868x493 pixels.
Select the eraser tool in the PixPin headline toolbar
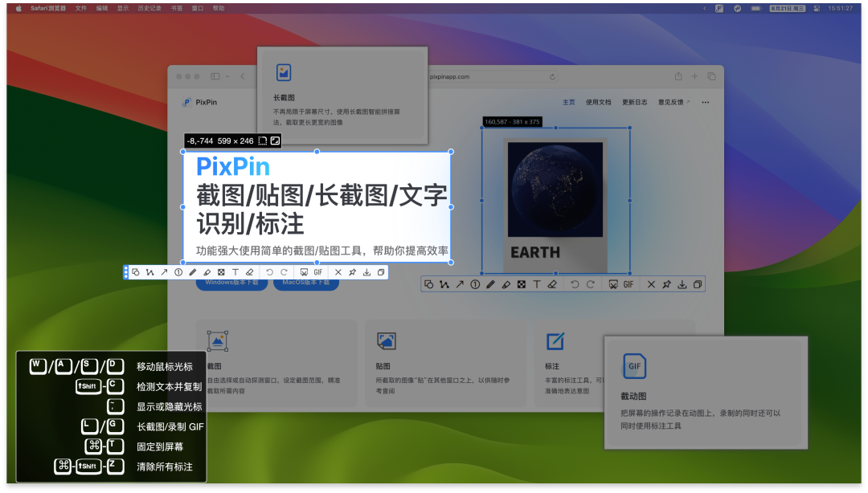pyautogui.click(x=250, y=272)
